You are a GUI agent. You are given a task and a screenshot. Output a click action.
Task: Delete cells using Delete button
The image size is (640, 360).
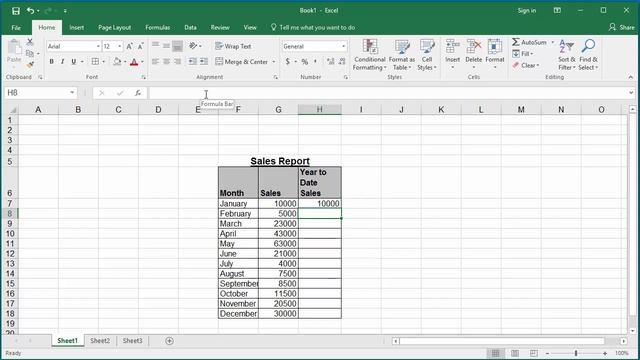473,54
